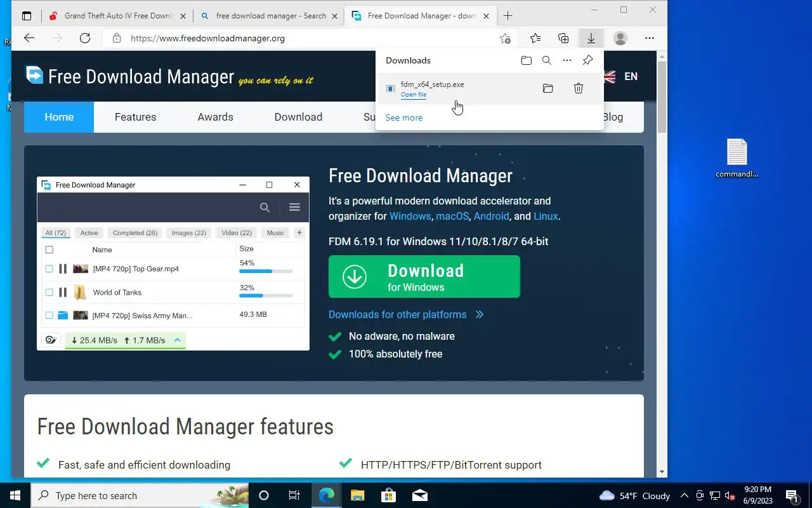This screenshot has height=508, width=812.
Task: Click See more in Downloads panel
Action: coord(404,117)
